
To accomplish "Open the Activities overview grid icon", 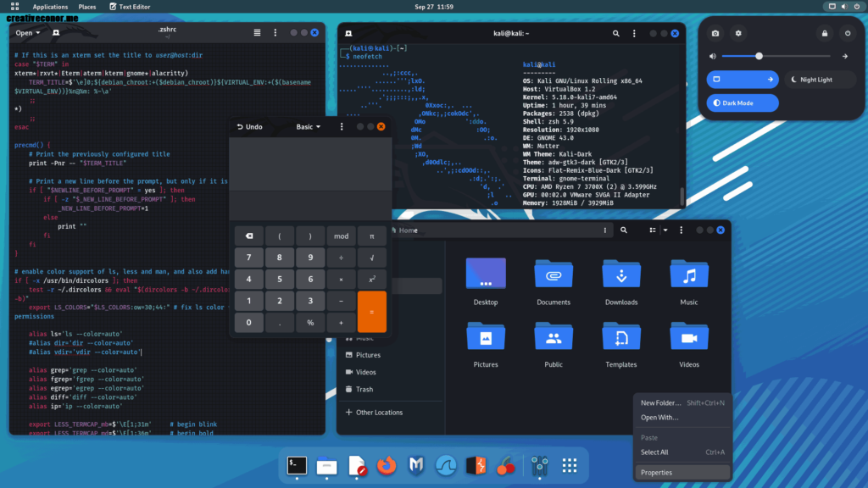I will tap(15, 7).
